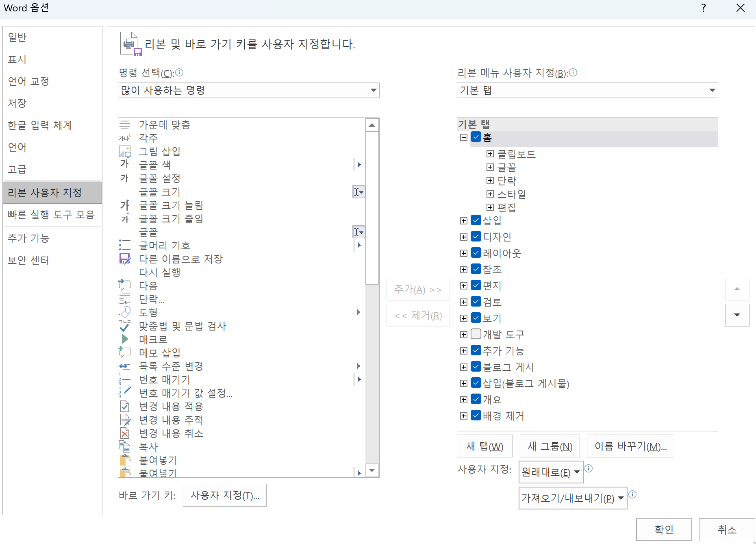Image resolution: width=756 pixels, height=544 pixels.
Task: Toggle the 편지 tab checkbox
Action: coord(476,285)
